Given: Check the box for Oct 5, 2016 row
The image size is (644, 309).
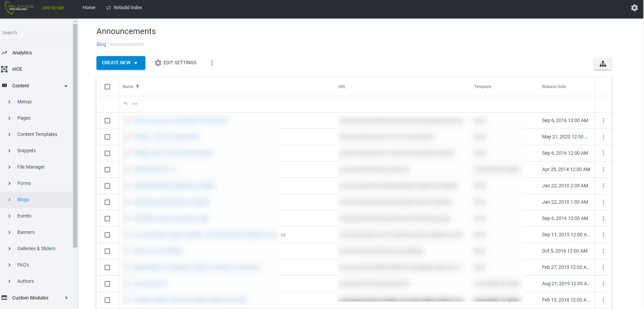Looking at the screenshot, I should click(x=107, y=251).
